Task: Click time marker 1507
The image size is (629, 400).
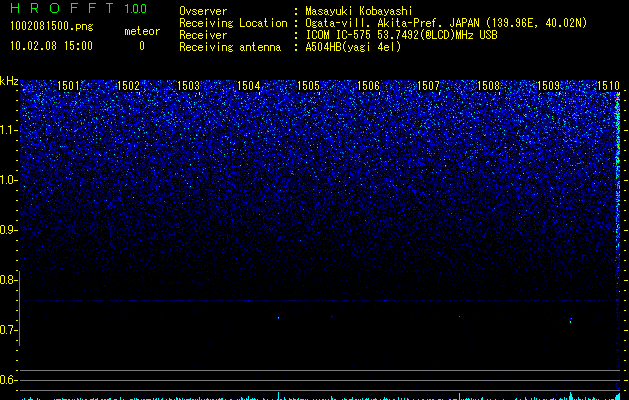Action: (x=428, y=86)
